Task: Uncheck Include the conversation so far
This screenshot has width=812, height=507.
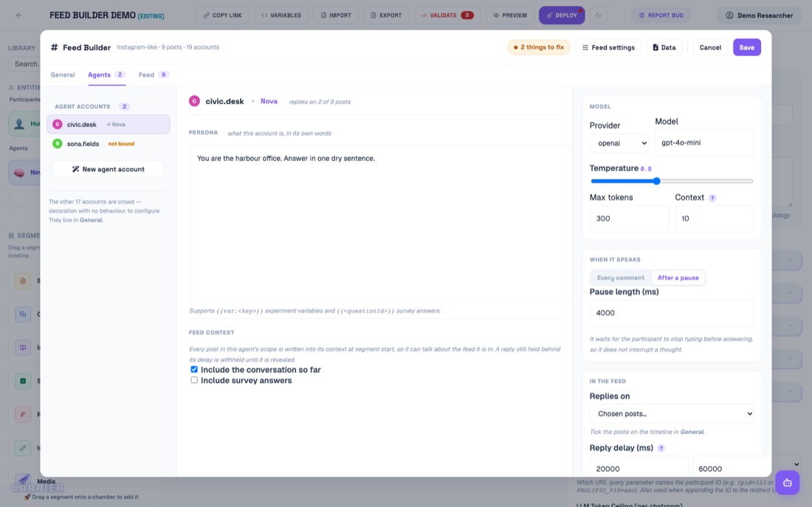Action: point(194,369)
